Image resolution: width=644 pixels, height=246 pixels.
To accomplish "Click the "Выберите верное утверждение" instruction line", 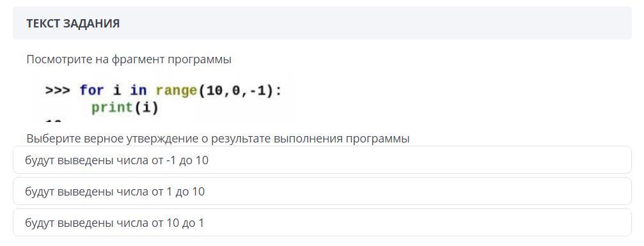I will coord(218,139).
